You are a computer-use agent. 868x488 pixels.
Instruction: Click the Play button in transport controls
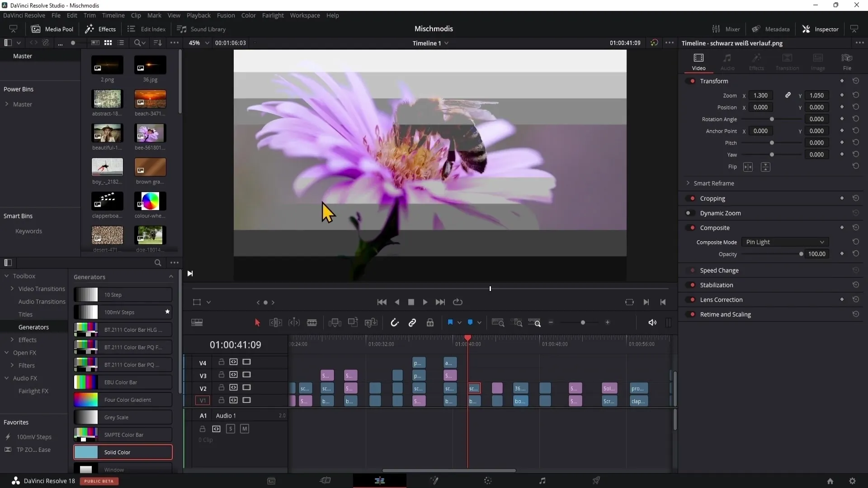click(x=425, y=301)
